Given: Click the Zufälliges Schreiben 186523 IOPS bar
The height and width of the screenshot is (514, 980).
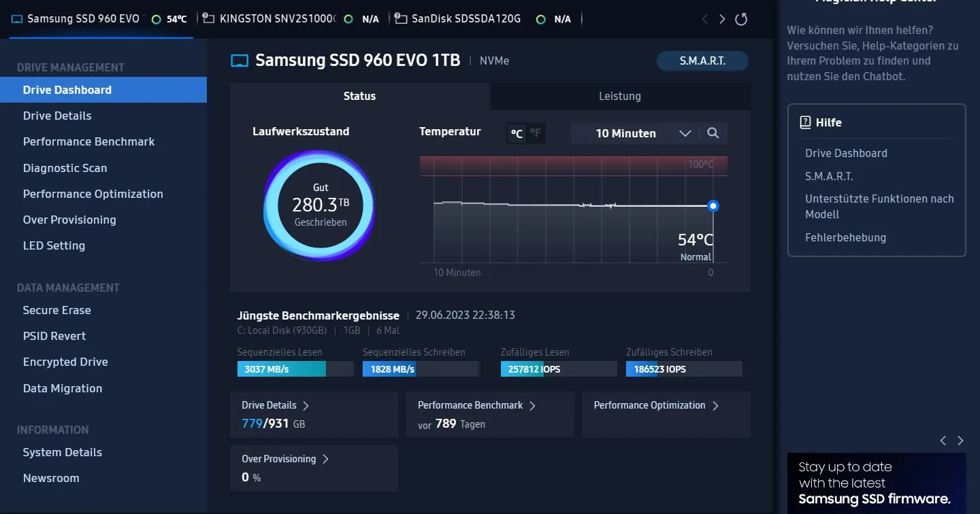Looking at the screenshot, I should tap(684, 369).
